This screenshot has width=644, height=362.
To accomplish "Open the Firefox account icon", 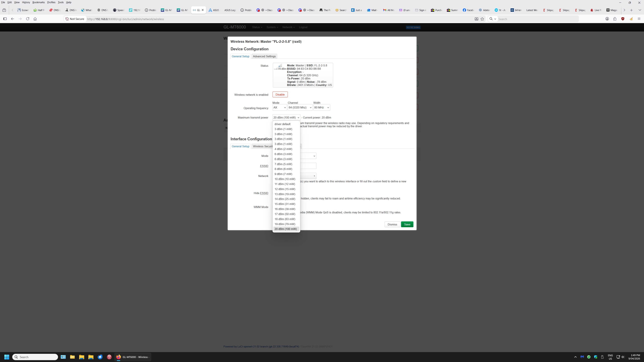I will [607, 19].
